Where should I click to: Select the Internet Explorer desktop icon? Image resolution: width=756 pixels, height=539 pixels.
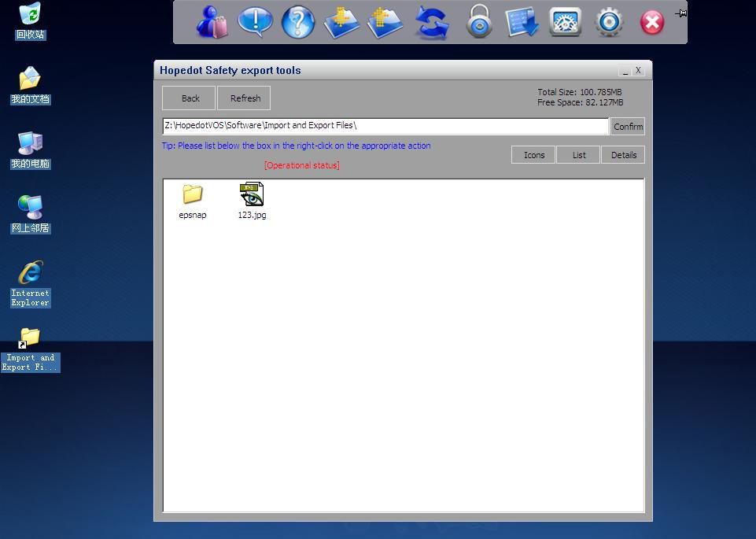tap(30, 282)
